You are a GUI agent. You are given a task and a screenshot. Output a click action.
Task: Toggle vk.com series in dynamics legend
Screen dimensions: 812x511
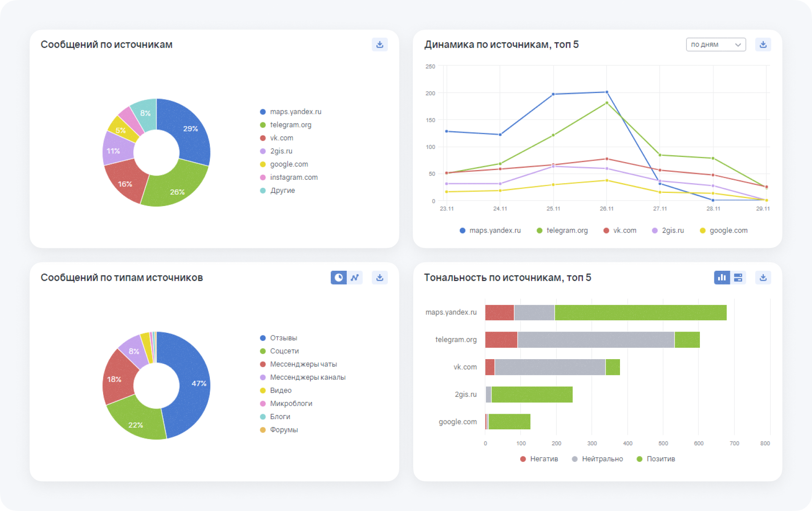tap(620, 231)
